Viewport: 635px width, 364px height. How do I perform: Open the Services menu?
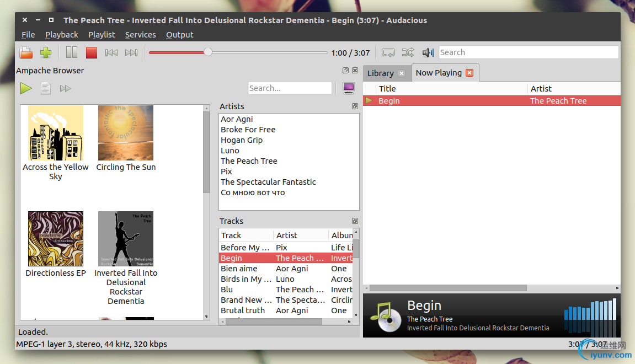click(x=141, y=35)
